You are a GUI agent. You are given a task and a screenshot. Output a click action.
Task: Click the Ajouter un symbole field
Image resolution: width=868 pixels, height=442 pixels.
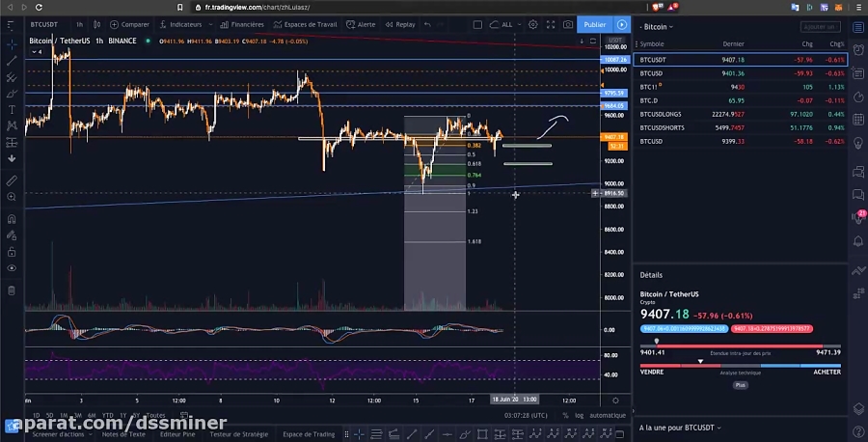(x=820, y=27)
